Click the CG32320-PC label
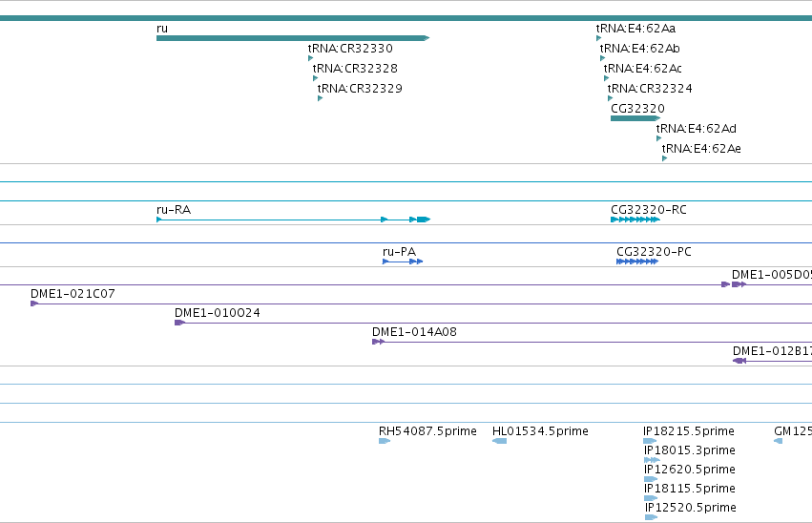 point(654,252)
